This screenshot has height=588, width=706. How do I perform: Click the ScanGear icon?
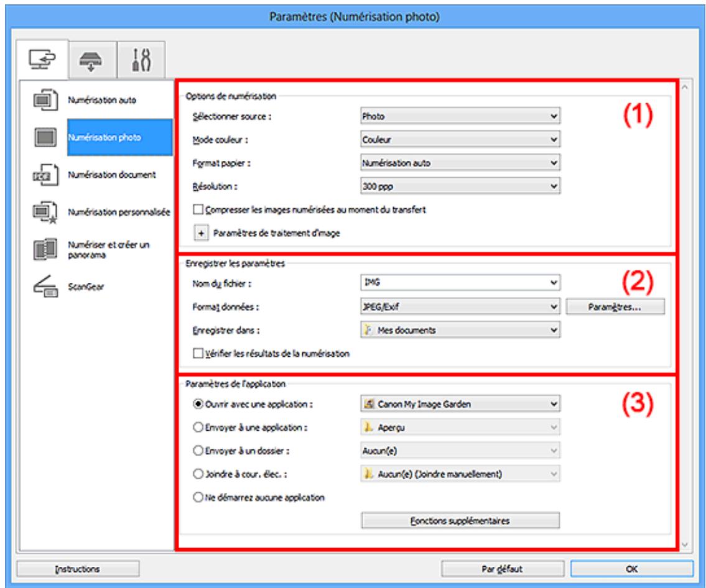coord(45,286)
